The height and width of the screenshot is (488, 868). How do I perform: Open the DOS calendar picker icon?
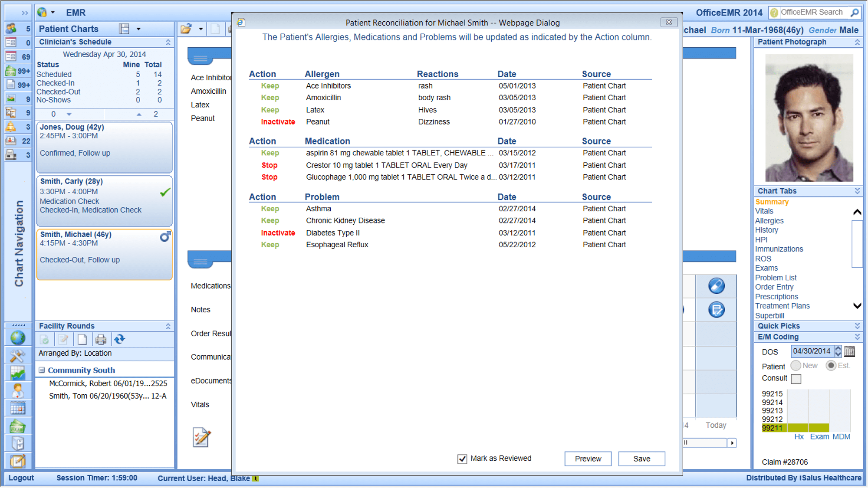[850, 351]
